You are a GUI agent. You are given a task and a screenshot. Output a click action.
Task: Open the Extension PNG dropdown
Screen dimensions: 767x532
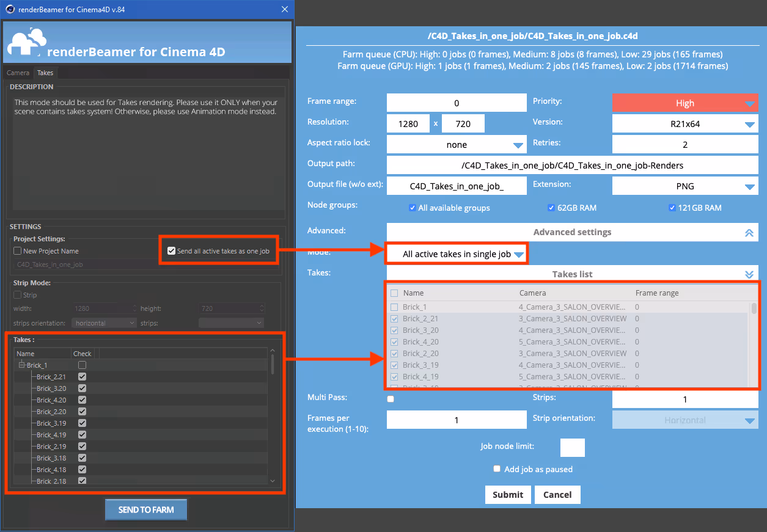(x=685, y=186)
